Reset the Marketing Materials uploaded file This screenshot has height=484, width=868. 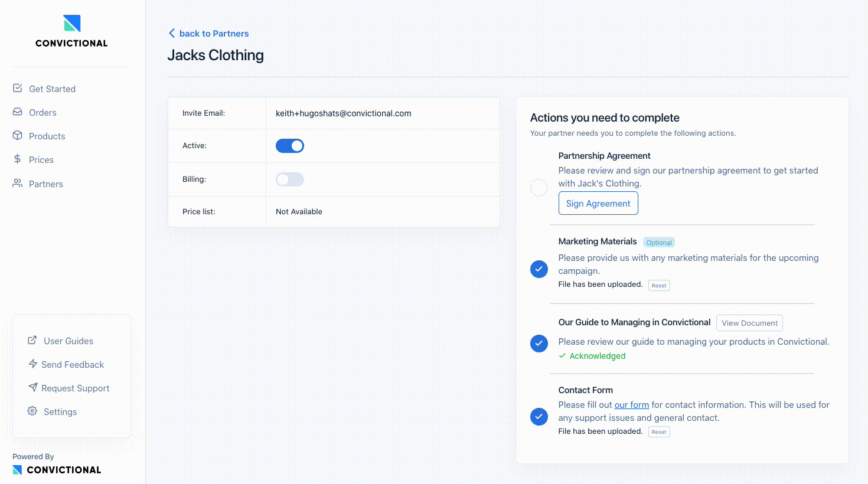click(x=659, y=286)
